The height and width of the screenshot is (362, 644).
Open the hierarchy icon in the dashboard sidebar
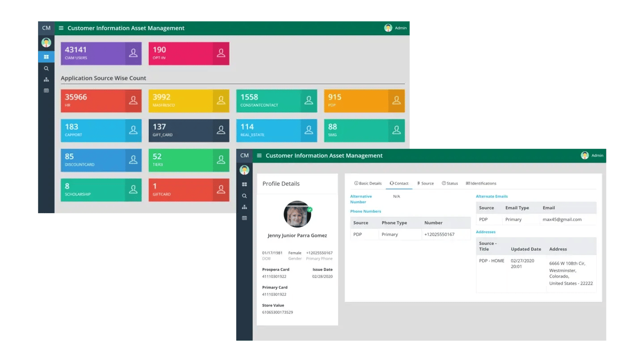click(x=46, y=80)
